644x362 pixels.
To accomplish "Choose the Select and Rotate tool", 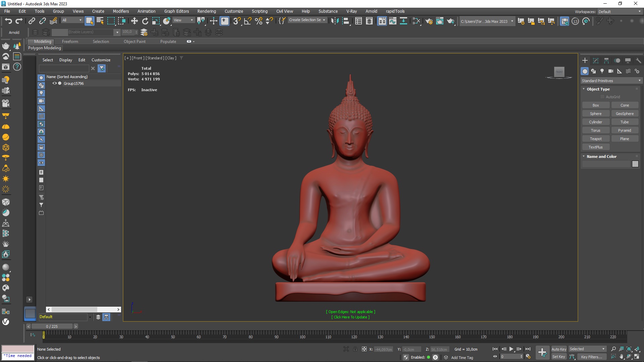I will tap(145, 21).
